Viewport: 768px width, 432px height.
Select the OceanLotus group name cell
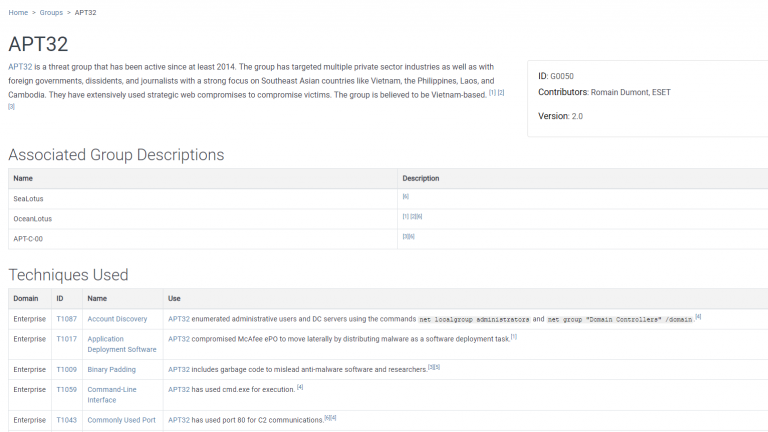click(203, 219)
